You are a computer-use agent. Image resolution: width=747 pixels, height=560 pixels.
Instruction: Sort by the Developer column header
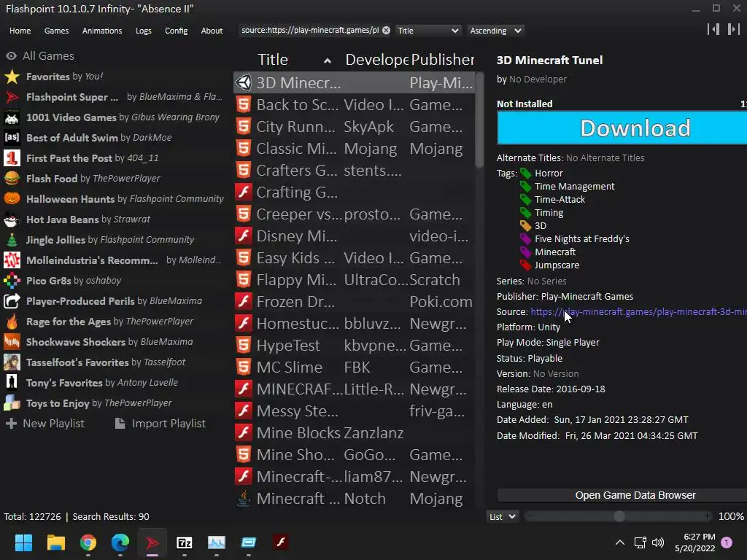coord(376,60)
